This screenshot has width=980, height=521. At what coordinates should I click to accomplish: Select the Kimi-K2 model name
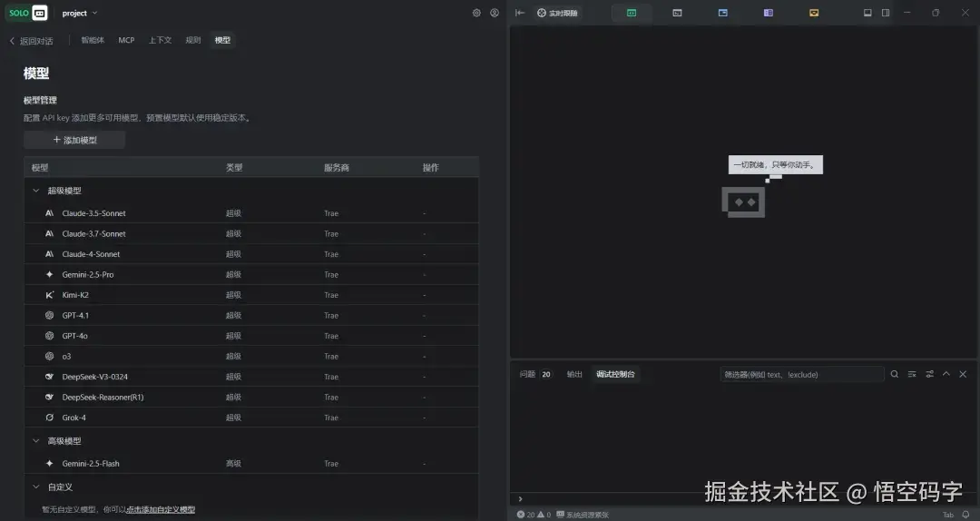tap(75, 295)
